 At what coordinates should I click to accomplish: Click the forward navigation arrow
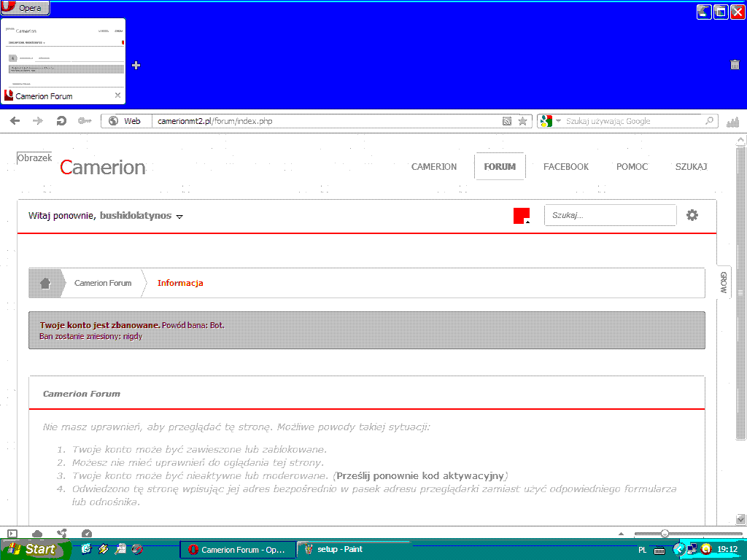38,121
